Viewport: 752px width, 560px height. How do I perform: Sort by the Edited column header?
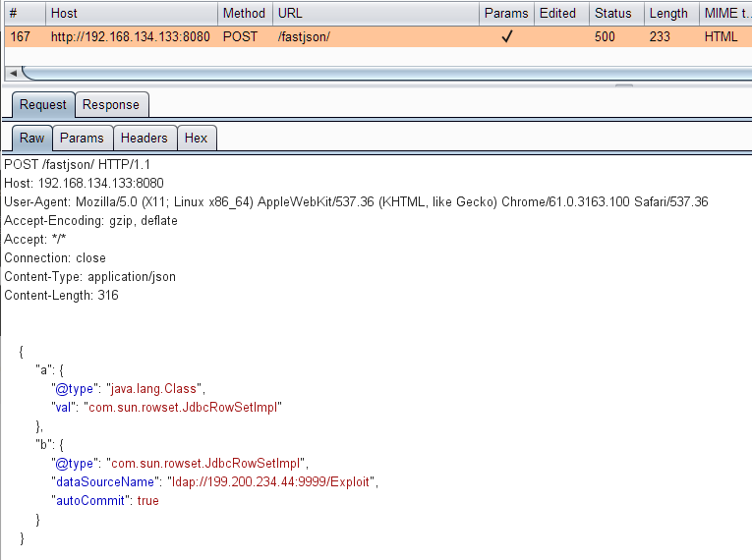click(x=561, y=14)
